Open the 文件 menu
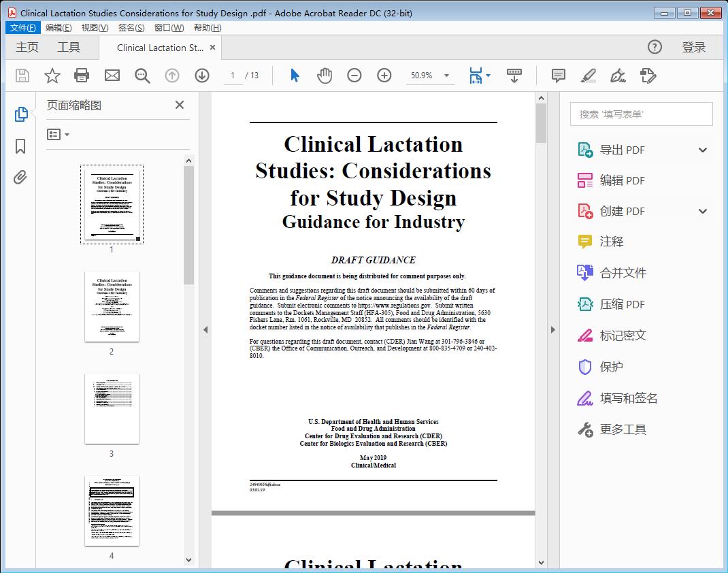This screenshot has width=728, height=573. click(x=22, y=27)
